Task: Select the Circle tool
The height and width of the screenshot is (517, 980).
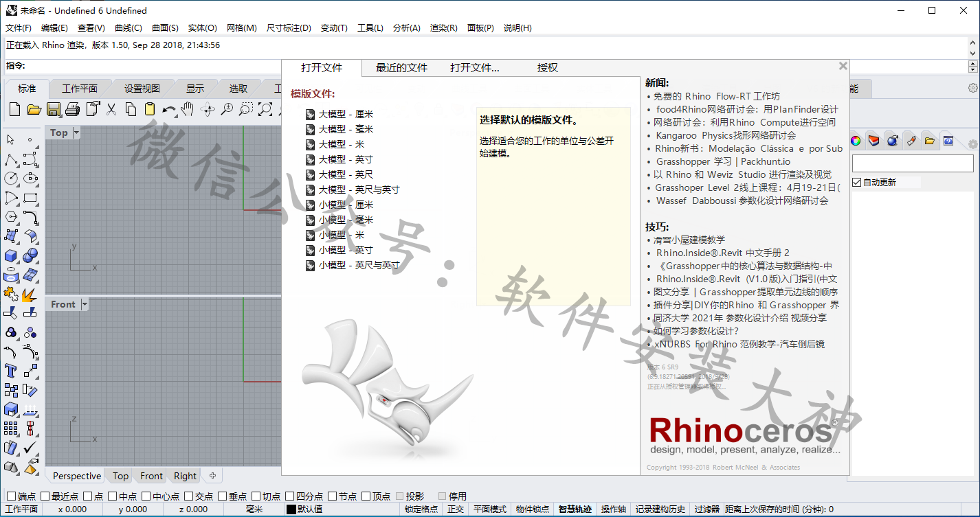Action: tap(11, 179)
